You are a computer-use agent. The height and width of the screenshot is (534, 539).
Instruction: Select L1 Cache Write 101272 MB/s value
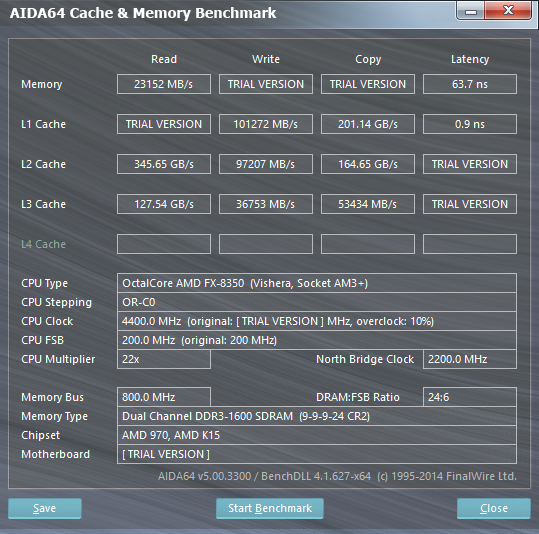(x=266, y=124)
